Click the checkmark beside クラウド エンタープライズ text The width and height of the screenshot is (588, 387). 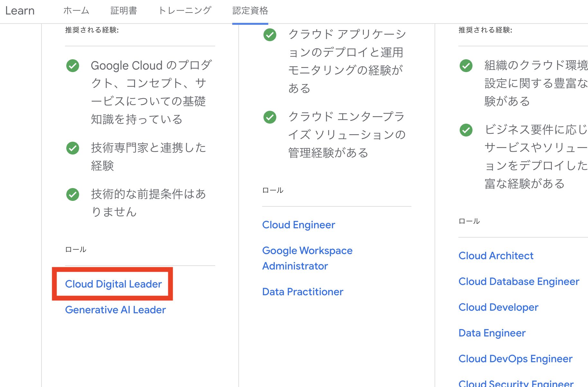click(x=270, y=117)
